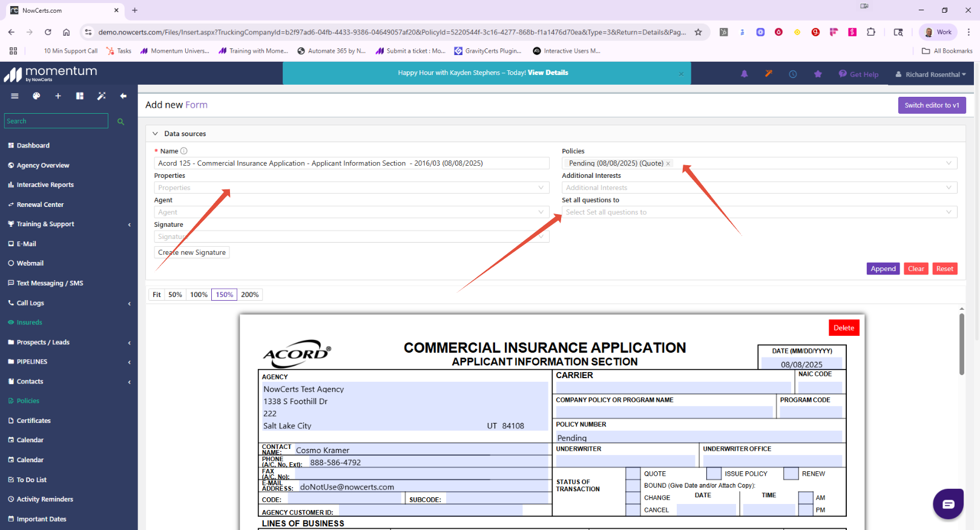Open the bookmarks apps grid icon
Screen dimensions: 980x530
[13, 51]
